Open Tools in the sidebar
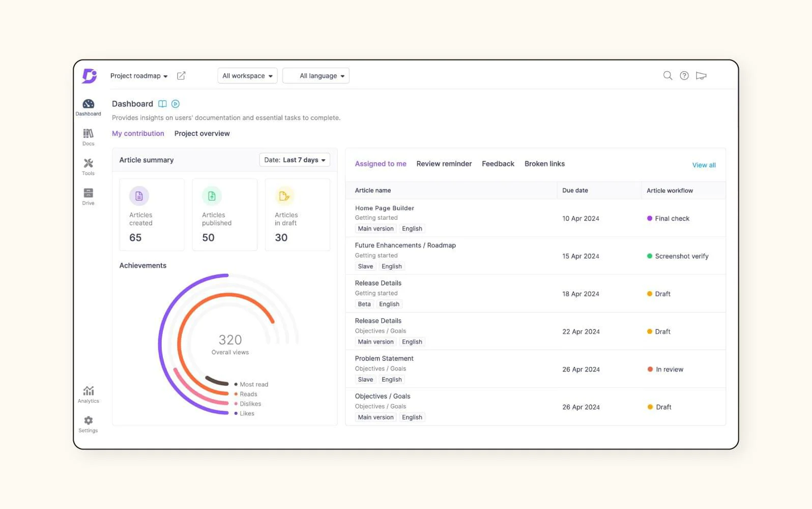 point(89,167)
